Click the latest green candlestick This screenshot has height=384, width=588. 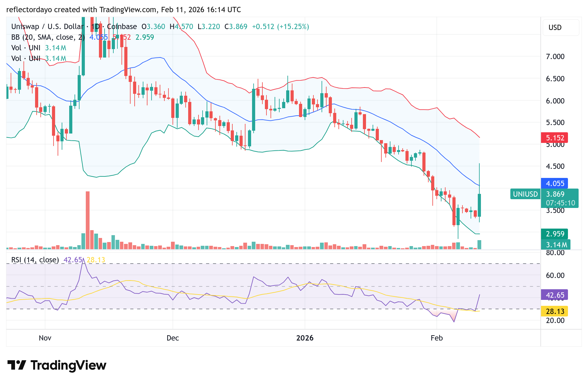(x=479, y=205)
